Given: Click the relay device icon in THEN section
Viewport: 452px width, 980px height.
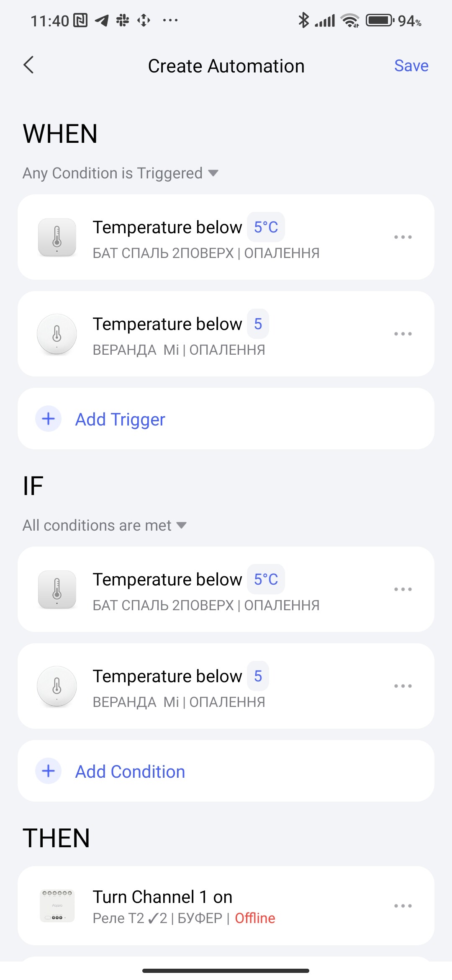Looking at the screenshot, I should coord(57,905).
